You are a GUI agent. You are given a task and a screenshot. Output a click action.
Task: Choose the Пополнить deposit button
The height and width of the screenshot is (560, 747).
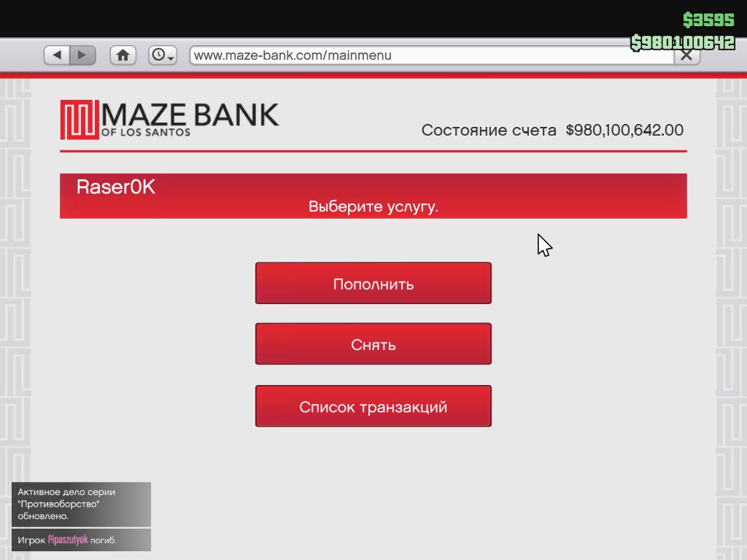pyautogui.click(x=373, y=284)
